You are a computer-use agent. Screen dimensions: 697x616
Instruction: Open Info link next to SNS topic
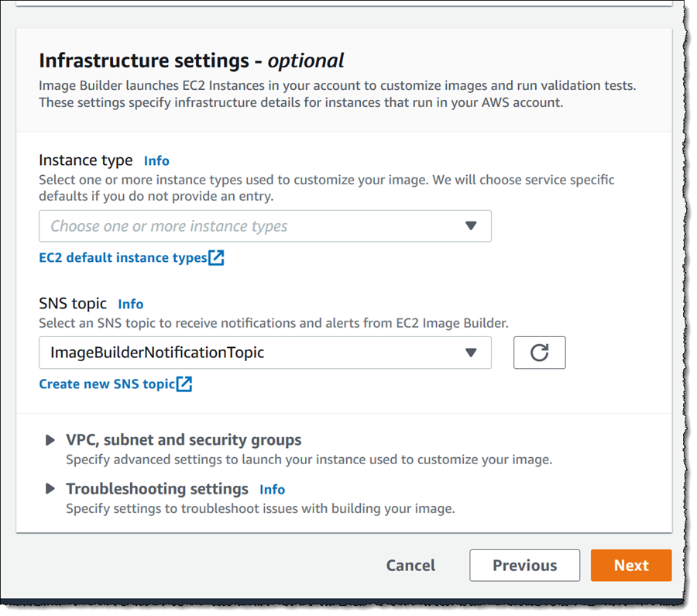pos(131,304)
